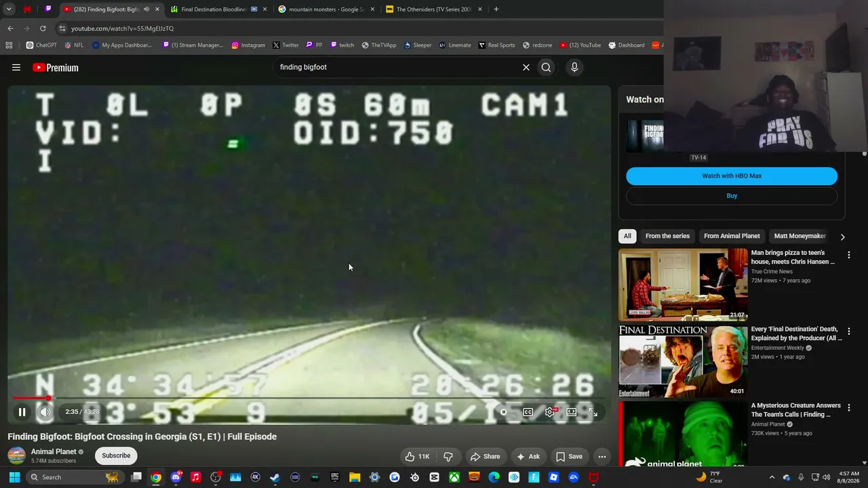Image resolution: width=868 pixels, height=488 pixels.
Task: Toggle the autoplay switch in the player
Action: pos(504,411)
